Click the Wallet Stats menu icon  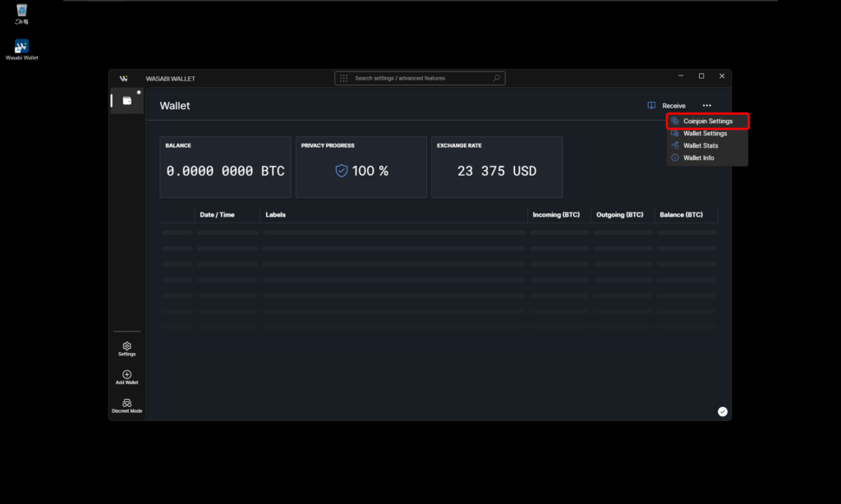(675, 146)
